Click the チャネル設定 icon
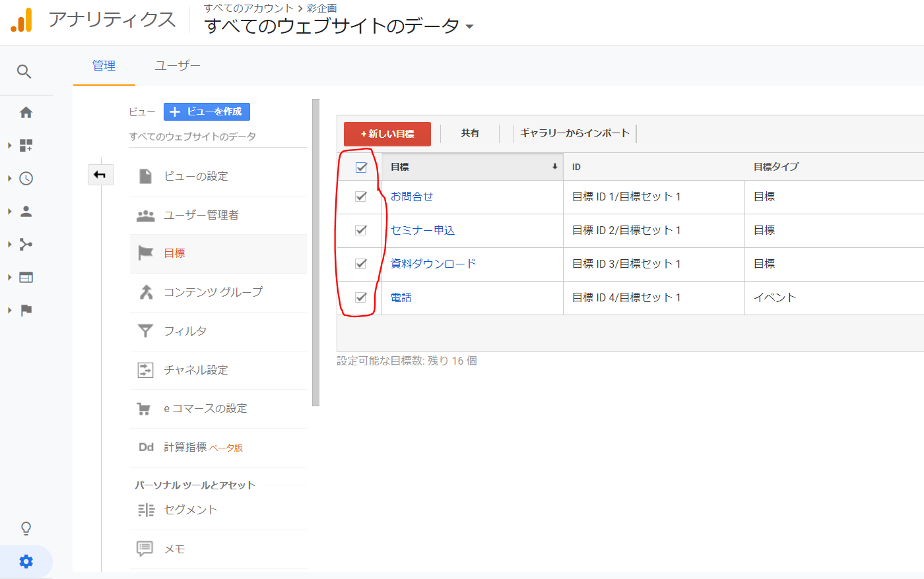Screen dimensions: 924x579 click(x=145, y=370)
